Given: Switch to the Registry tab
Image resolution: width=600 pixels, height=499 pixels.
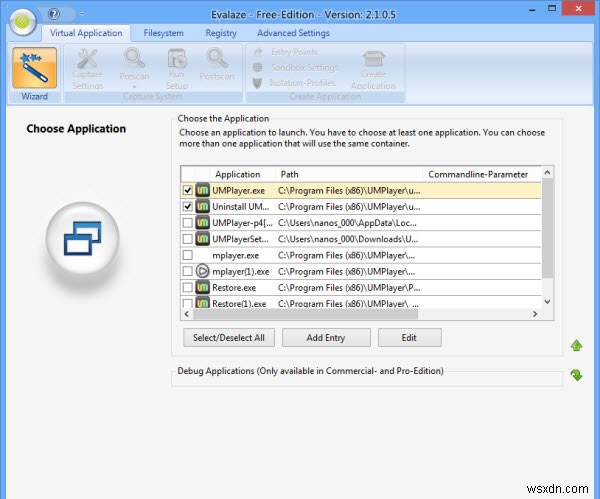Looking at the screenshot, I should (221, 33).
